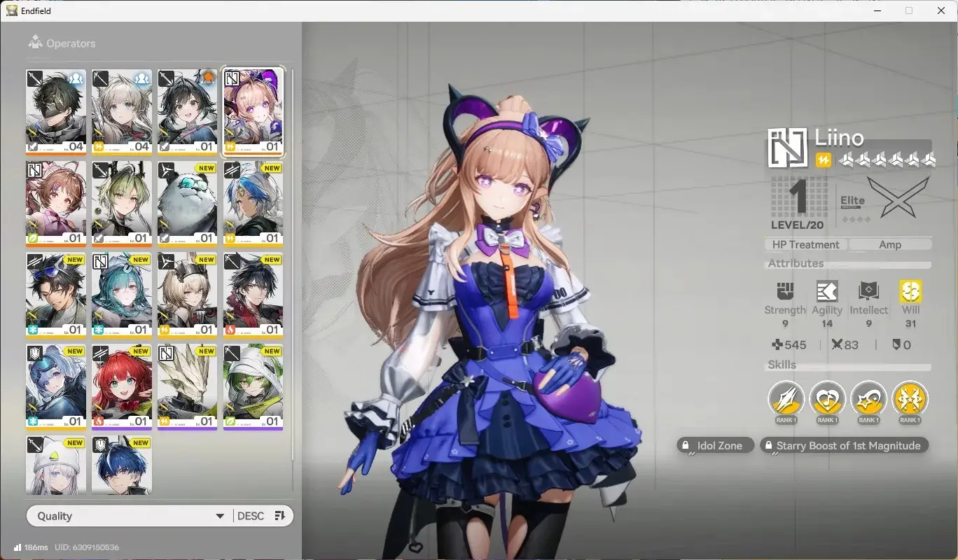
Task: Select the black-haired operator with orange badge
Action: tap(188, 111)
